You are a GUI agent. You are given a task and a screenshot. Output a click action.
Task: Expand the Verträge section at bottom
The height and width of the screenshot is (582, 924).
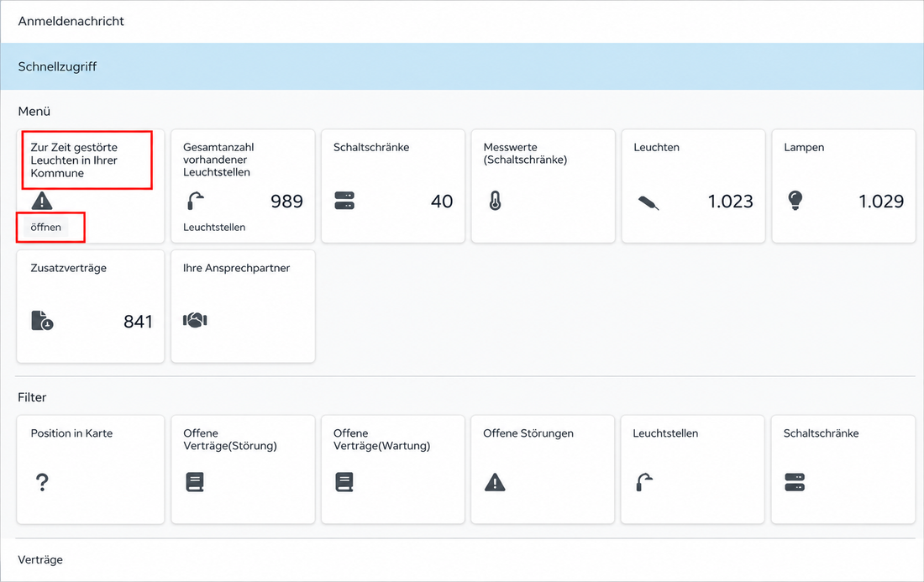pos(462,560)
